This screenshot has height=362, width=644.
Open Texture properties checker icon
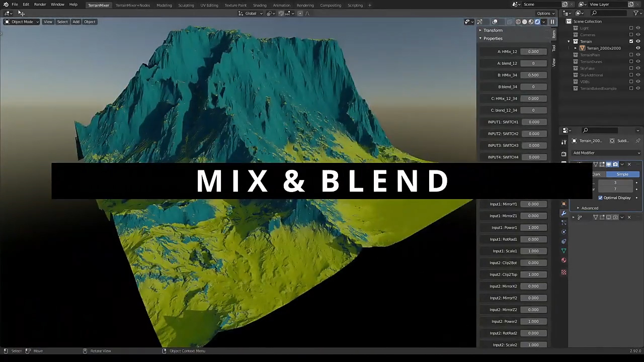click(563, 272)
